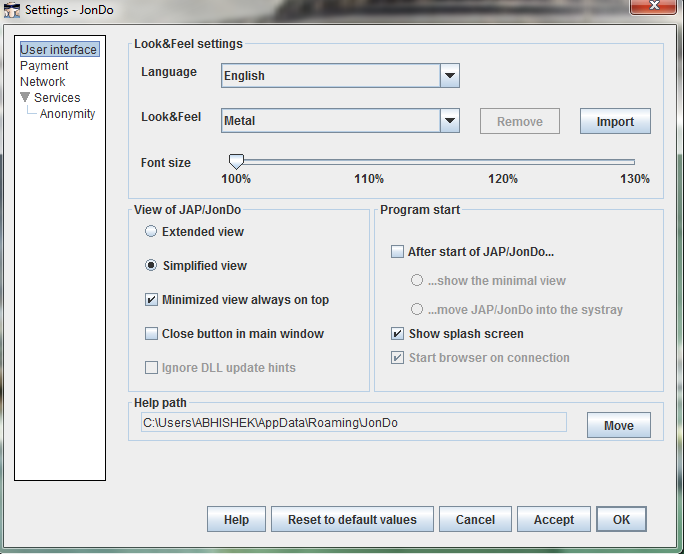The image size is (684, 554).
Task: Set font size slider to 110% mark
Action: point(369,162)
